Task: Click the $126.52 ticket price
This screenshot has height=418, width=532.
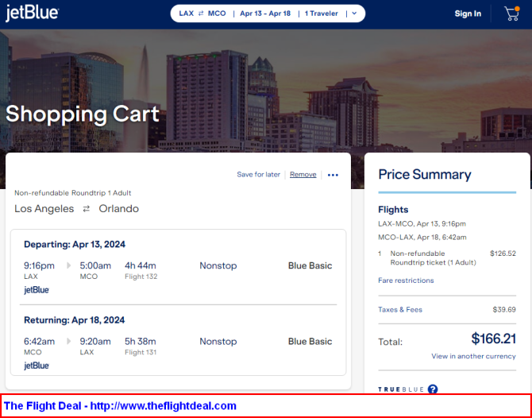Action: pos(503,254)
